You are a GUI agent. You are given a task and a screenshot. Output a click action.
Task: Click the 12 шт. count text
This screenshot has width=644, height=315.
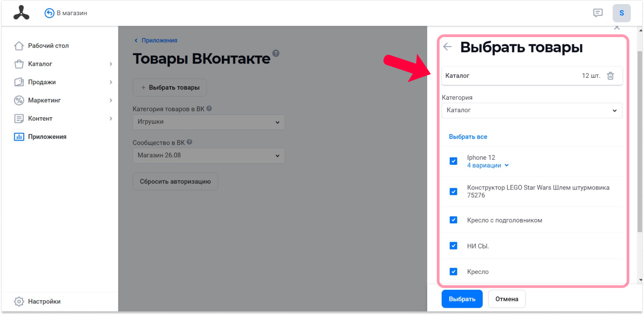tap(591, 76)
